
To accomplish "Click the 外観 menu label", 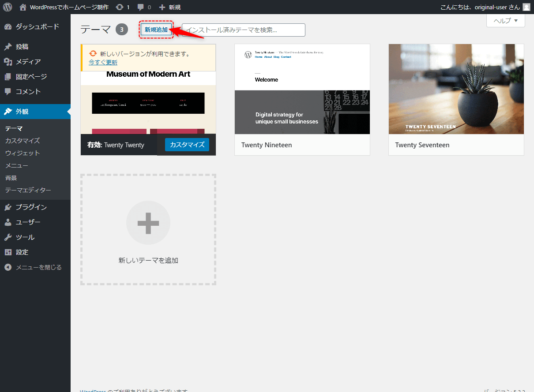I will point(22,112).
